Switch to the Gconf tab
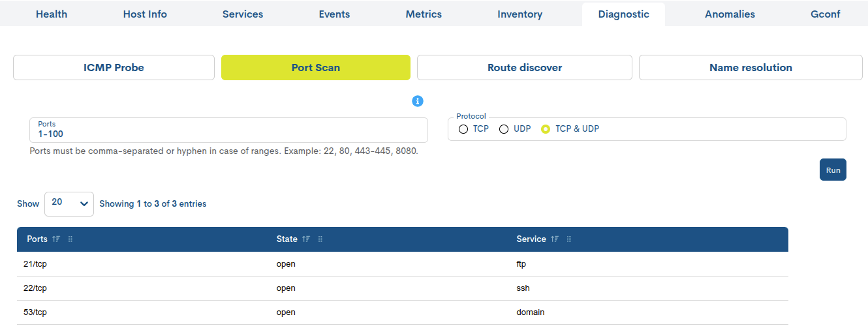The width and height of the screenshot is (868, 330). pyautogui.click(x=826, y=14)
